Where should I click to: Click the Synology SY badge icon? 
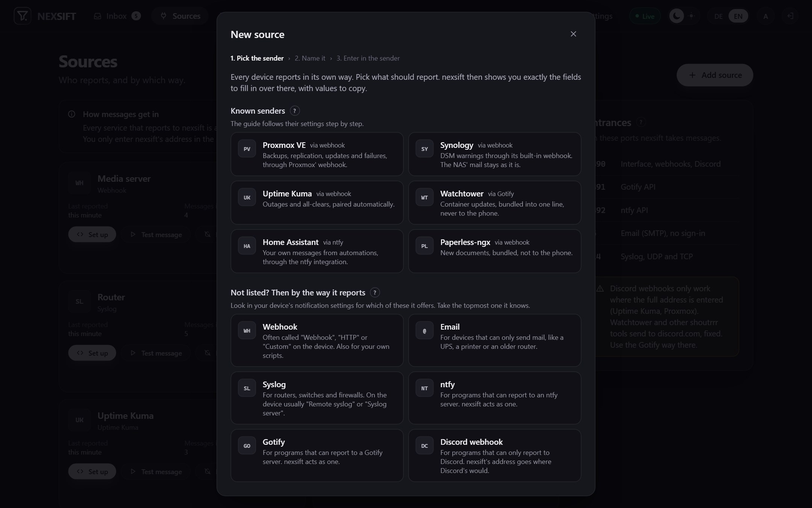coord(424,149)
